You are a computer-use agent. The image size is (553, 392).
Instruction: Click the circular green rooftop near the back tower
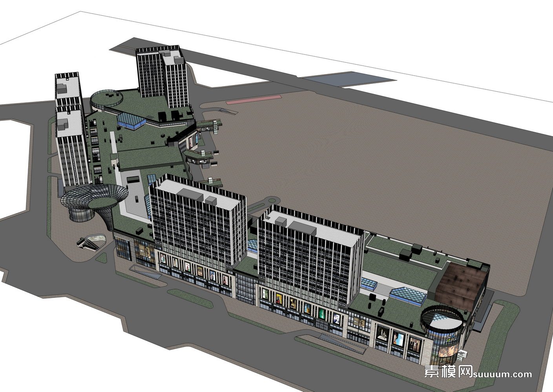tap(105, 98)
